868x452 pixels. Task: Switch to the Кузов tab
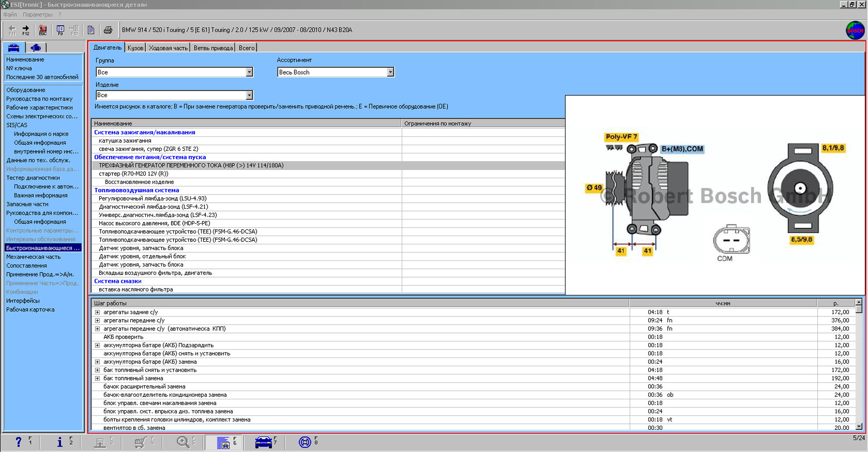pyautogui.click(x=135, y=48)
